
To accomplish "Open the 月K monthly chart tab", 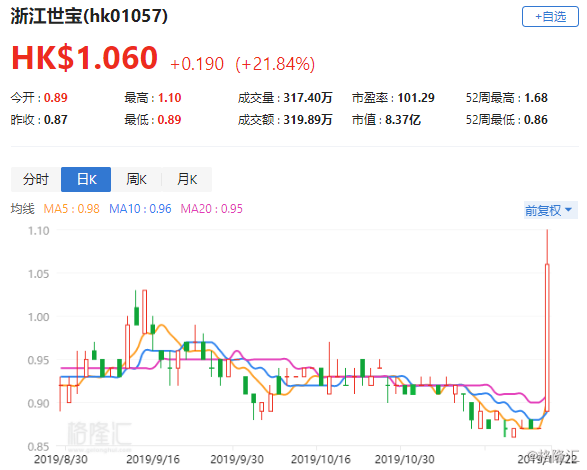I will pos(187,179).
